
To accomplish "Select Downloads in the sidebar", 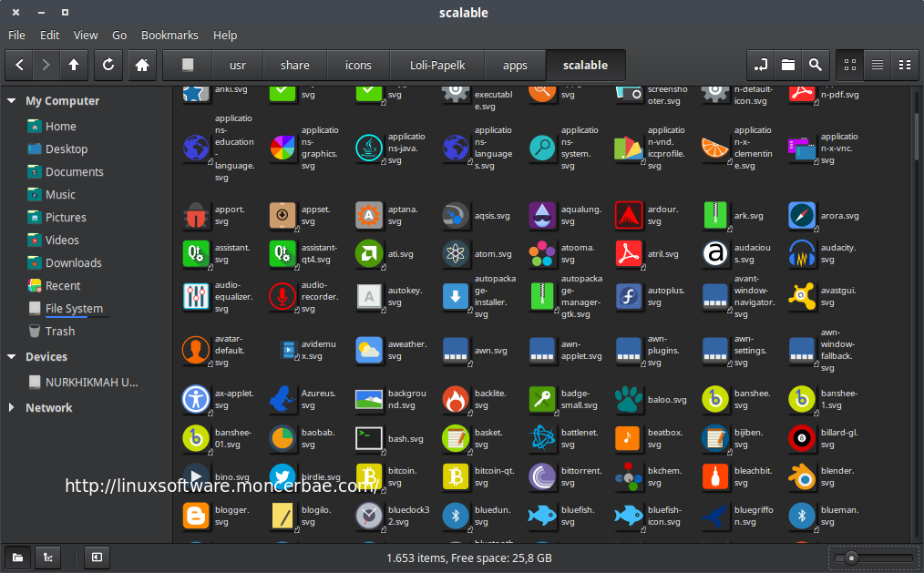I will click(71, 262).
